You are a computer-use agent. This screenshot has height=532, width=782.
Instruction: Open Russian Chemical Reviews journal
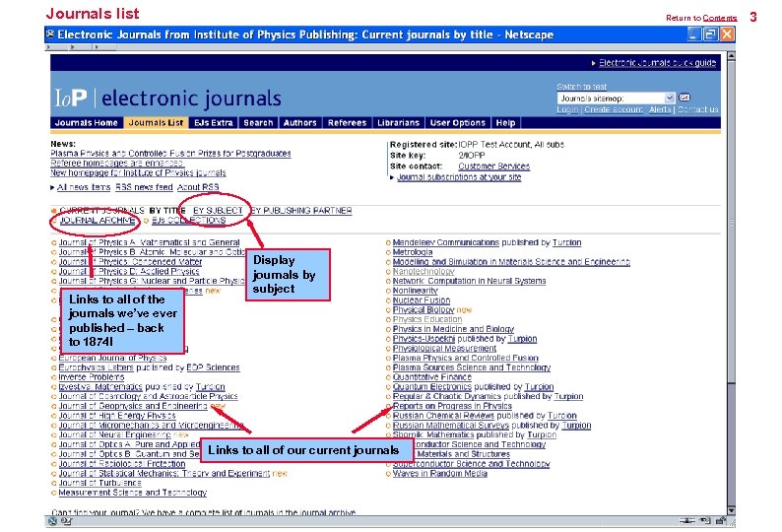[x=443, y=416]
